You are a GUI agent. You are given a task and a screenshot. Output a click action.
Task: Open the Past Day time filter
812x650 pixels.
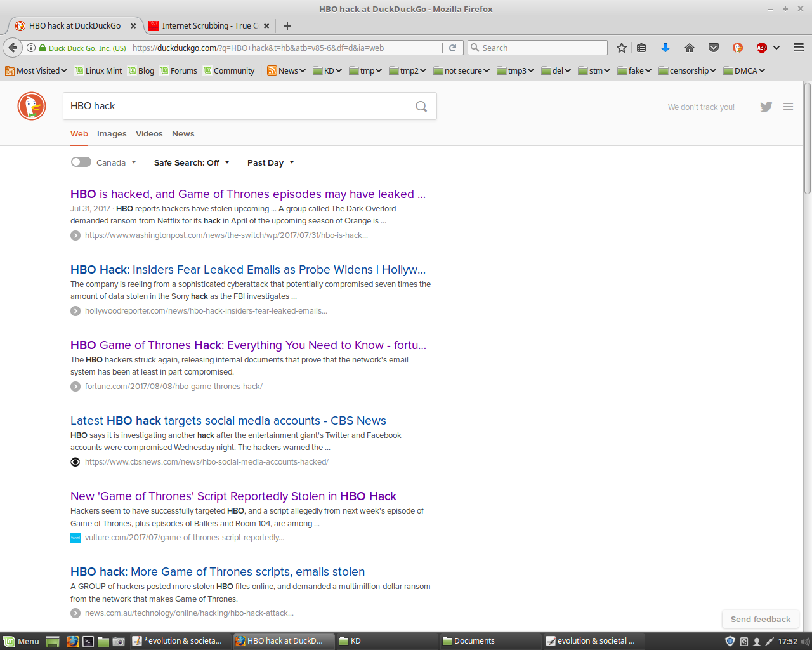tap(271, 162)
